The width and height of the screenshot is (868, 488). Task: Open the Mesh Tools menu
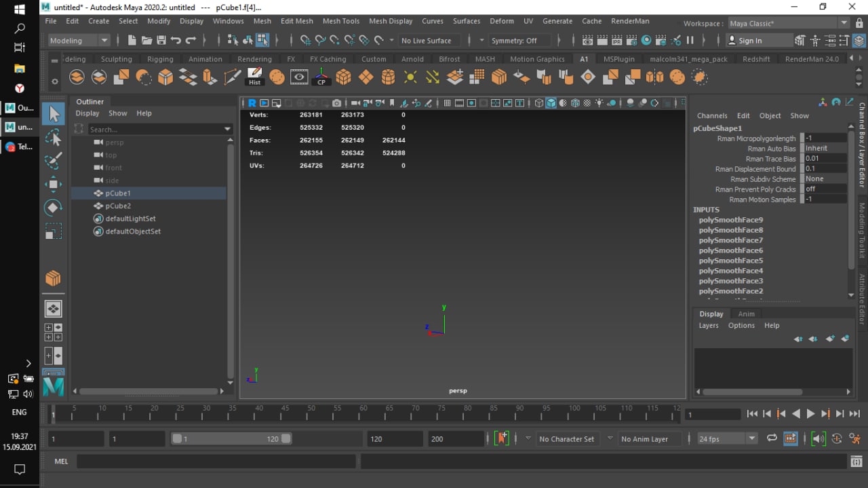[x=341, y=21]
